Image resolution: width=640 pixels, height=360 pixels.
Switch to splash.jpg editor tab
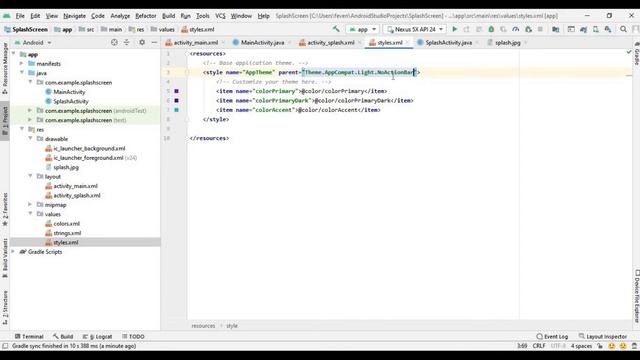tap(507, 42)
